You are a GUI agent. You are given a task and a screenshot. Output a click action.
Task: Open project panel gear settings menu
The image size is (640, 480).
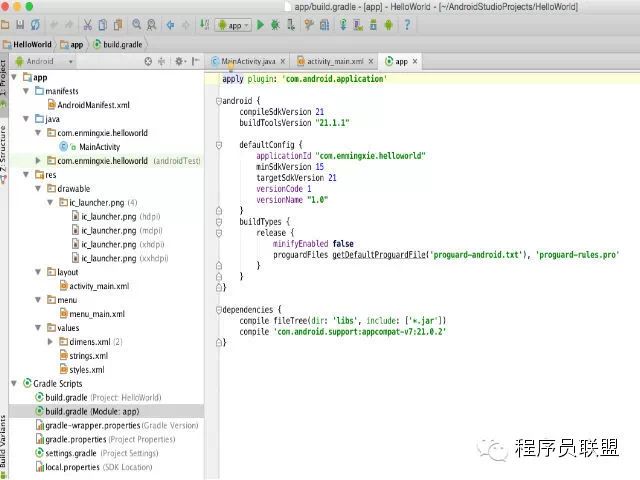coord(180,61)
